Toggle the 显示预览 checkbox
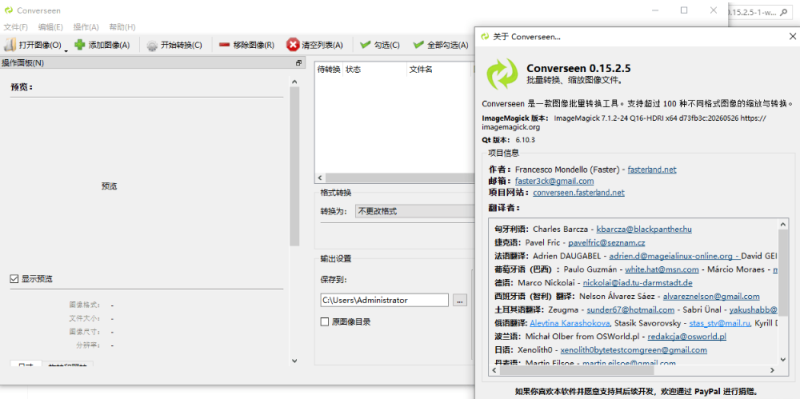800x399 pixels. (x=14, y=279)
